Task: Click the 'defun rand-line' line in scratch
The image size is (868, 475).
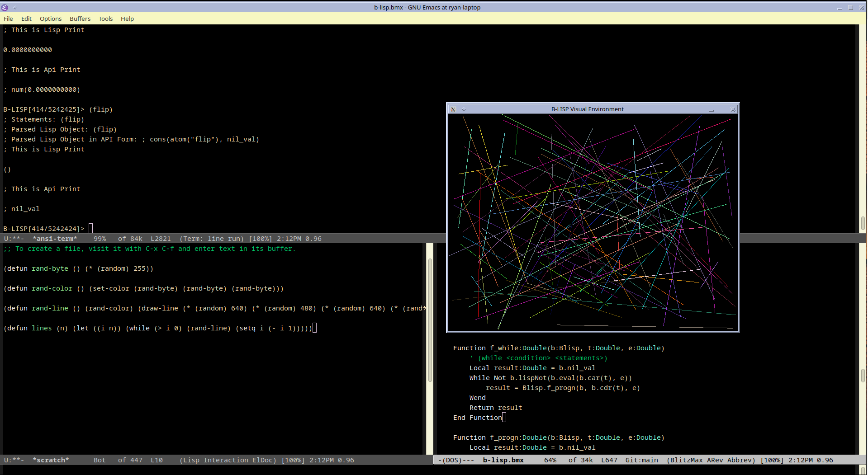Action: coord(213,308)
